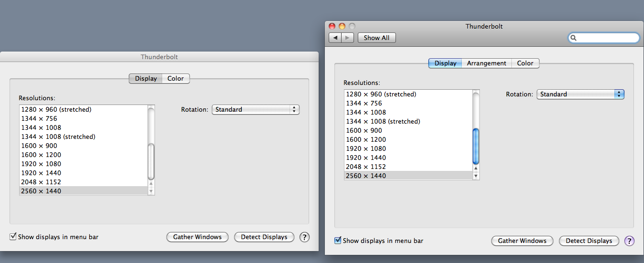Select 1600 × 900 in right window
The image size is (644, 263).
[408, 131]
